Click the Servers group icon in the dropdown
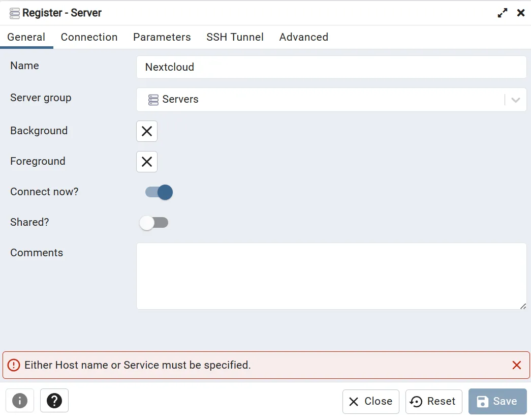The image size is (531, 420). click(153, 100)
